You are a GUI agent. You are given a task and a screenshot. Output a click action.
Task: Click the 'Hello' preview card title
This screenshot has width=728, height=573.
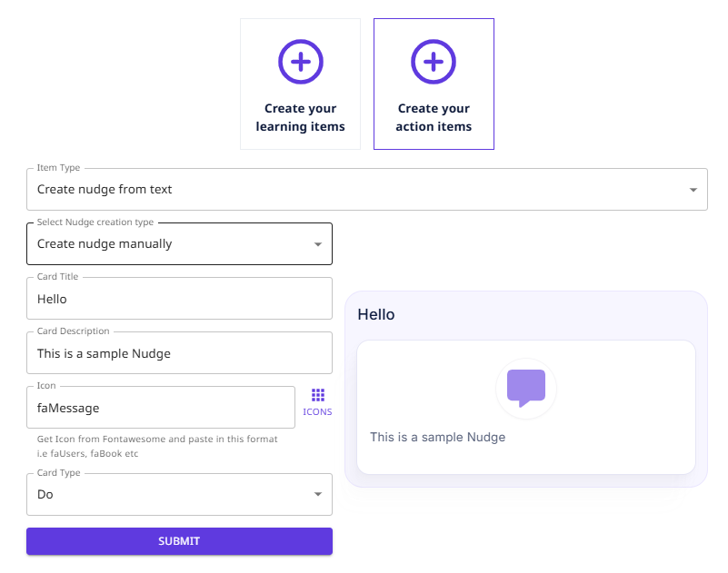click(x=376, y=315)
